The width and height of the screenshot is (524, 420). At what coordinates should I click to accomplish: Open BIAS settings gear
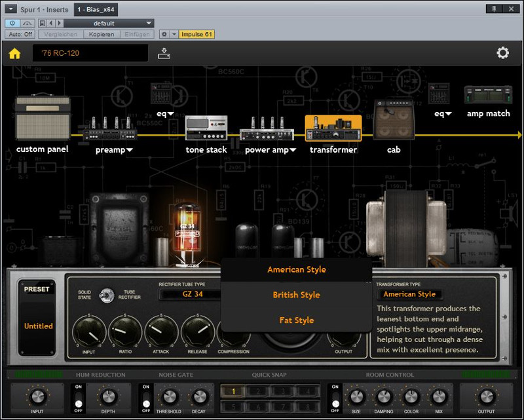coord(502,53)
